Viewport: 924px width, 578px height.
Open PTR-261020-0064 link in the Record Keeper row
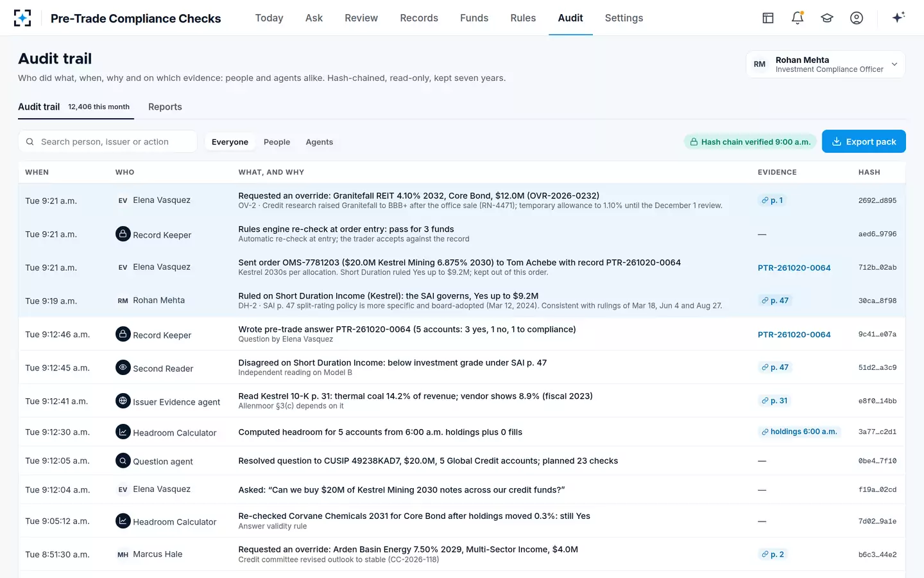click(794, 335)
